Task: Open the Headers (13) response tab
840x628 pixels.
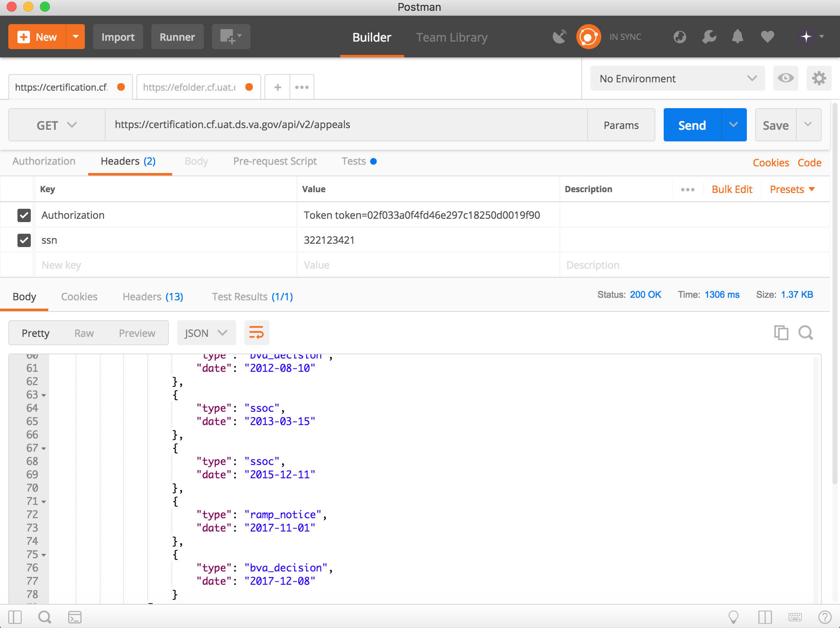Action: coord(152,297)
